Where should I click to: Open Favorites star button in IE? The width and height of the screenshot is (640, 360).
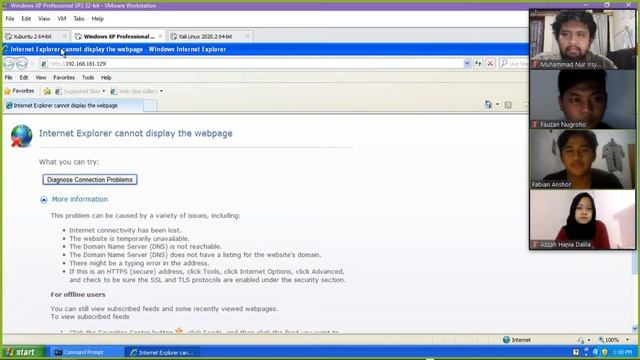tap(19, 91)
